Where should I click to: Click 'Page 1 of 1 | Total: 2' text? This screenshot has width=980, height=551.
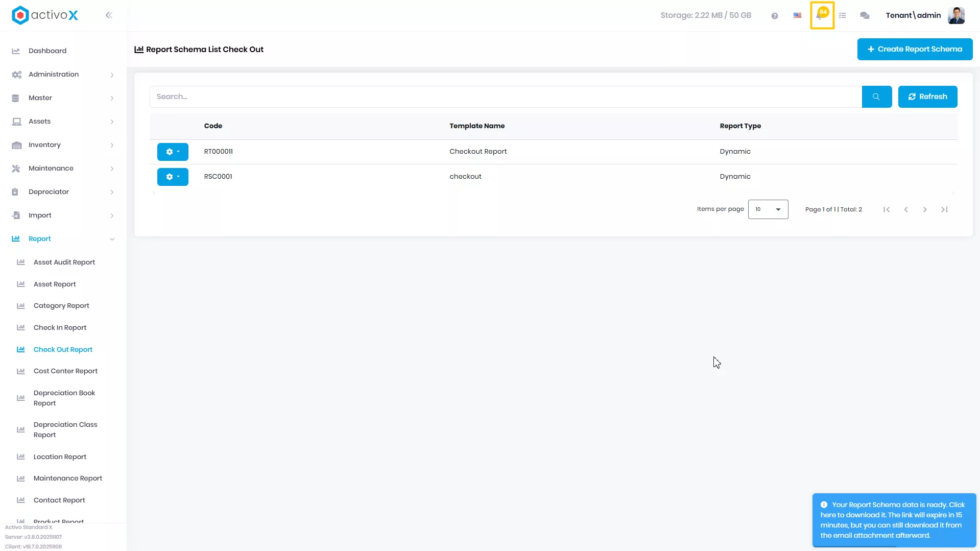tap(833, 209)
